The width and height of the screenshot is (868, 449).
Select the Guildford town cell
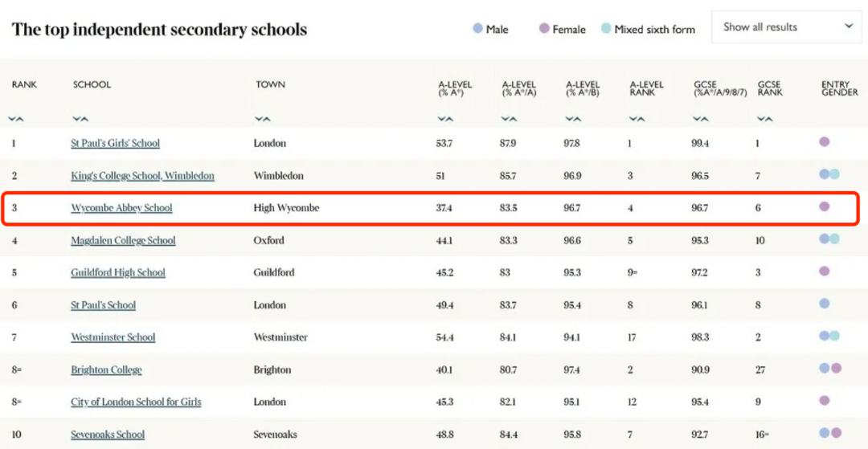click(274, 272)
